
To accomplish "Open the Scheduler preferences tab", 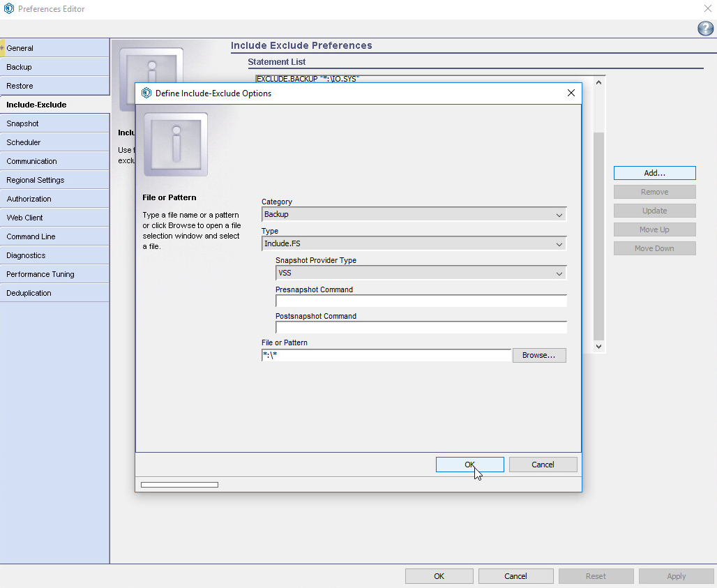I will click(54, 142).
